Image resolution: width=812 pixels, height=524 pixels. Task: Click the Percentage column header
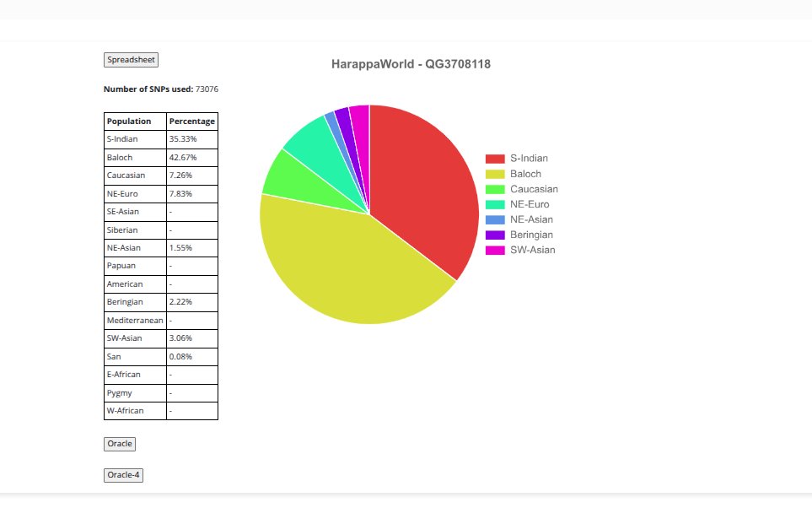click(192, 122)
